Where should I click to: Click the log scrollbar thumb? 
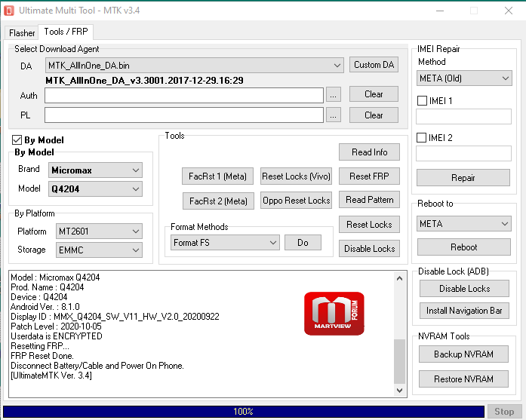pos(399,361)
